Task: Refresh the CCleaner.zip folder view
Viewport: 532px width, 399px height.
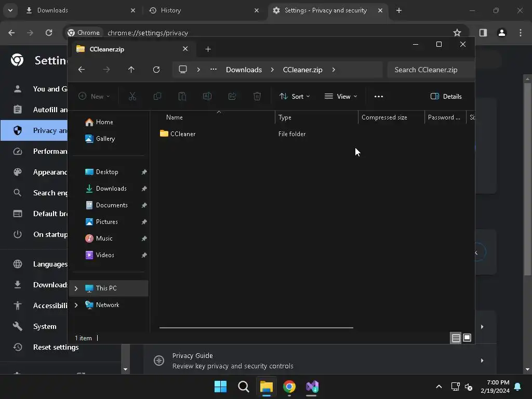Action: click(x=156, y=70)
